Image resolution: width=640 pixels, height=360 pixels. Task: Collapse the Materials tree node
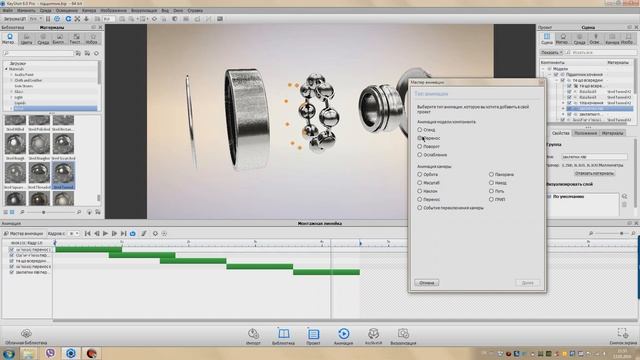pos(6,69)
